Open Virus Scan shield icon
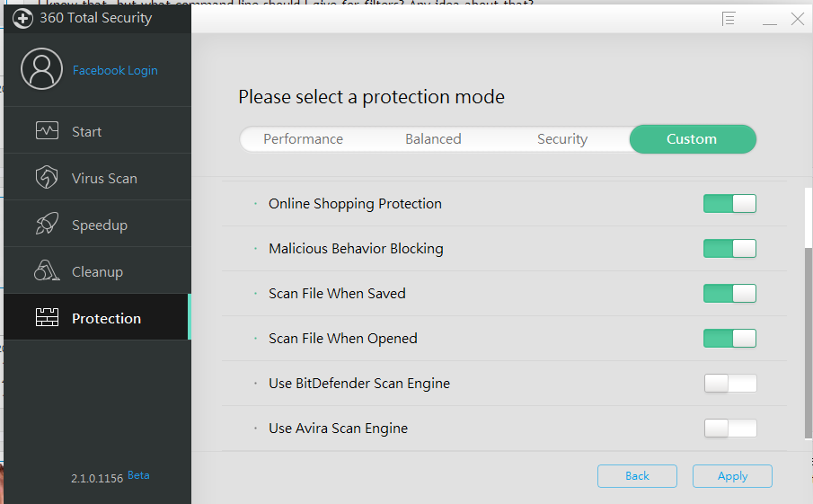The height and width of the screenshot is (504, 813). tap(47, 178)
